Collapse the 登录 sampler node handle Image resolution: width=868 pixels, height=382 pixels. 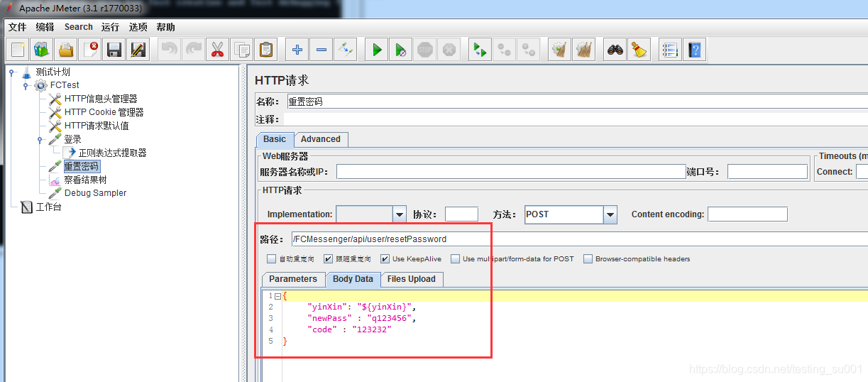(x=40, y=140)
